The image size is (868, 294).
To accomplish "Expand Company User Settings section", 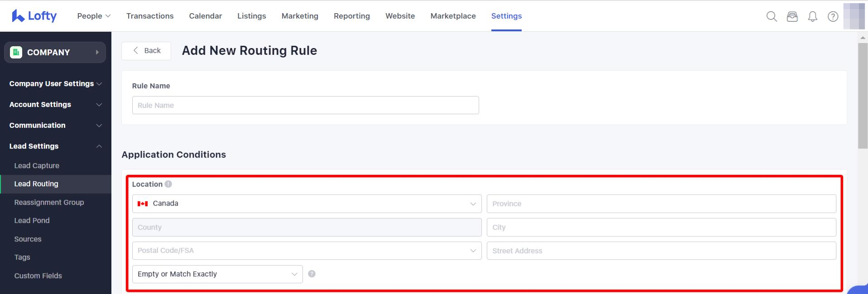I will point(55,84).
